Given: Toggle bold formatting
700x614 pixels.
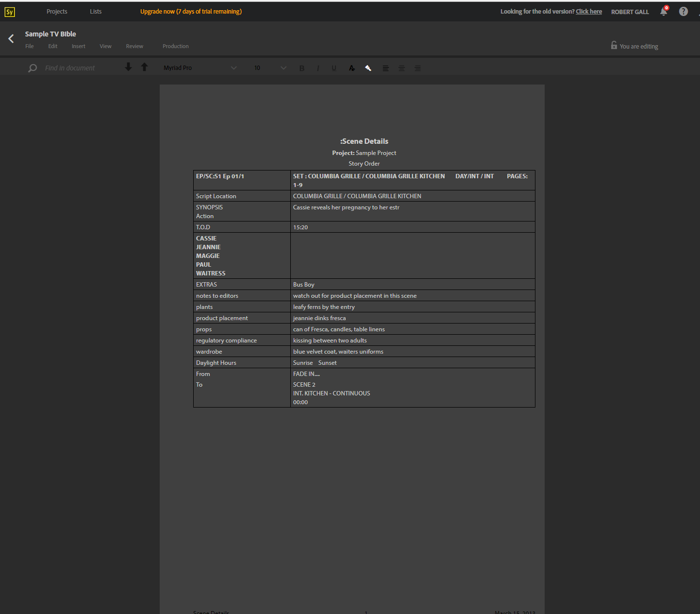Looking at the screenshot, I should [301, 68].
